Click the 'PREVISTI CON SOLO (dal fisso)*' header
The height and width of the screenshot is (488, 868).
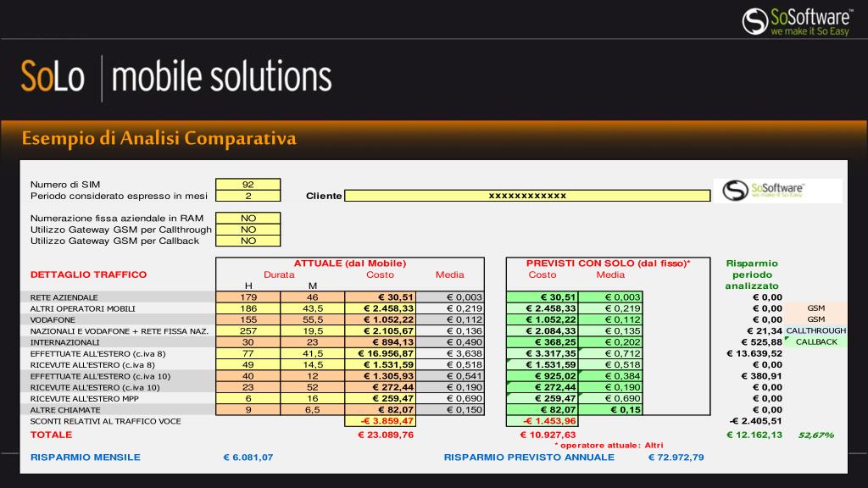(608, 263)
